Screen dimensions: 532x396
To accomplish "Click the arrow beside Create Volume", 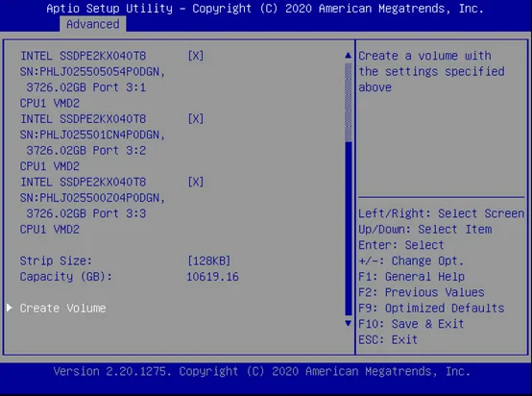I will (10, 308).
